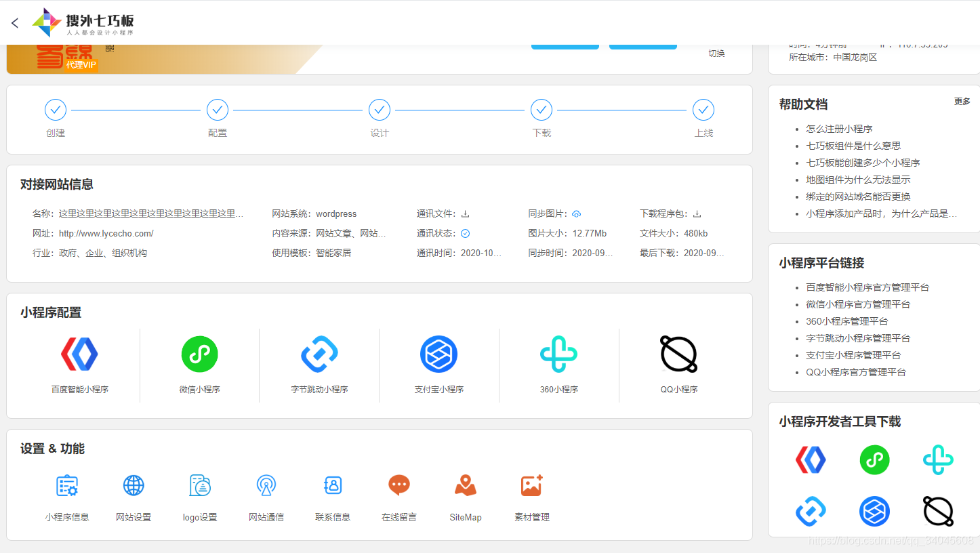Open logo设置
The image size is (980, 553).
point(200,498)
